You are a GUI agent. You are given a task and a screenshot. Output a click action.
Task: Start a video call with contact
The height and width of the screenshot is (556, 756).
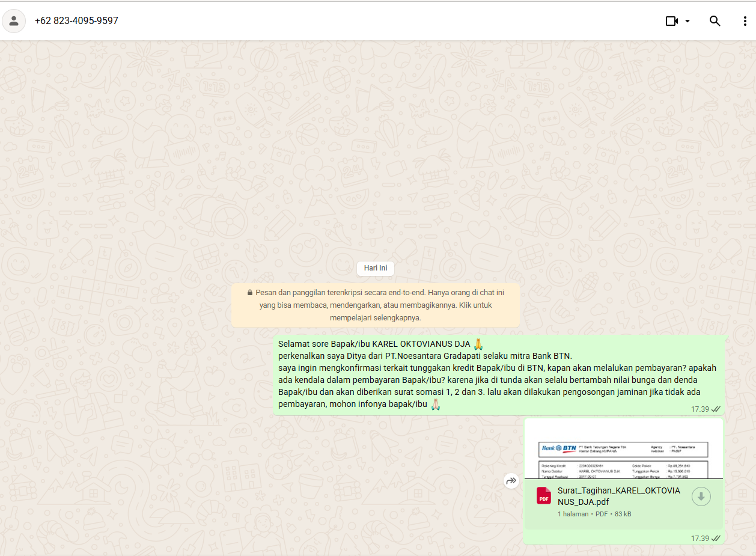671,21
